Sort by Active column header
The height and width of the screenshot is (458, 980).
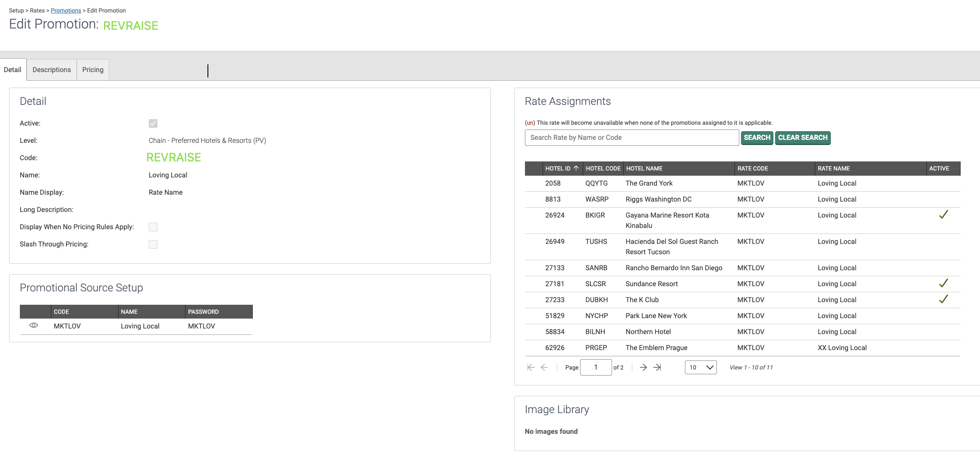943,168
